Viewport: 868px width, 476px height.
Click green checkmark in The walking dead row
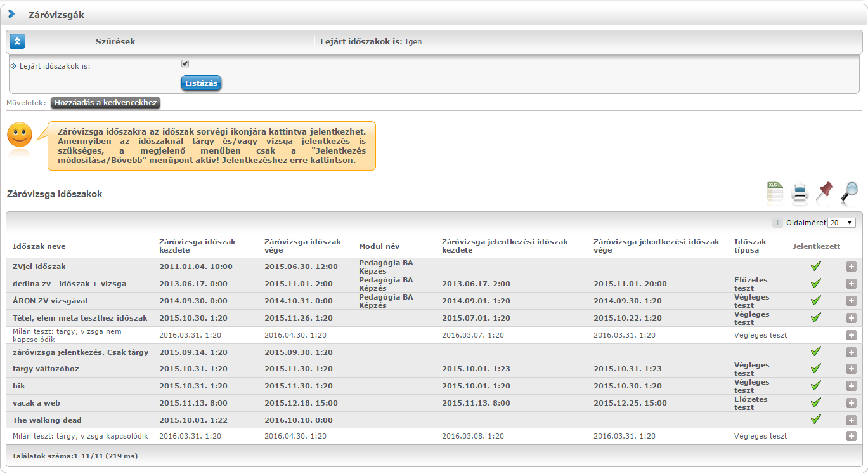click(x=816, y=419)
